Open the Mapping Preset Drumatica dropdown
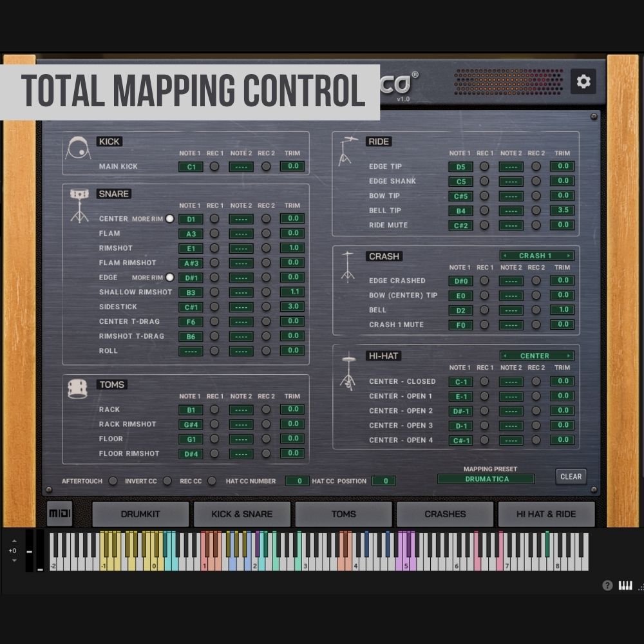 pos(486,479)
